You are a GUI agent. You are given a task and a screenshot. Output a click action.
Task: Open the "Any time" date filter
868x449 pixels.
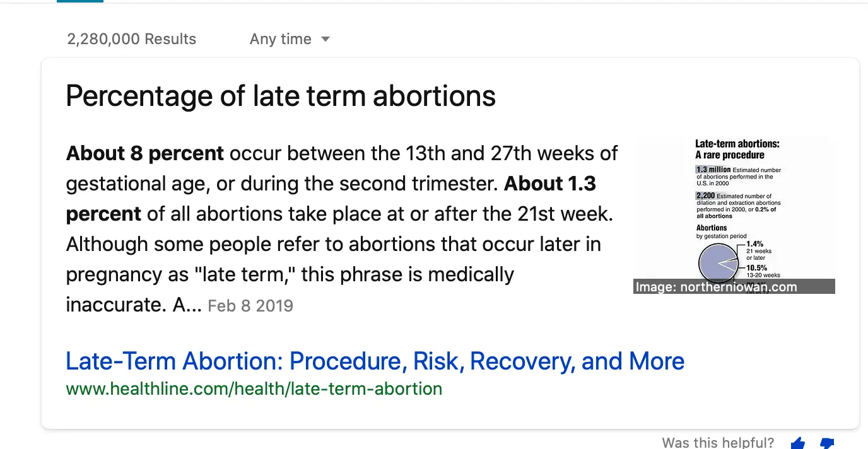281,39
